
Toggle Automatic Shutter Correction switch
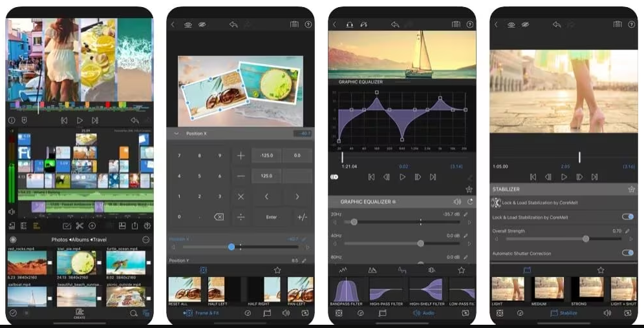[628, 253]
